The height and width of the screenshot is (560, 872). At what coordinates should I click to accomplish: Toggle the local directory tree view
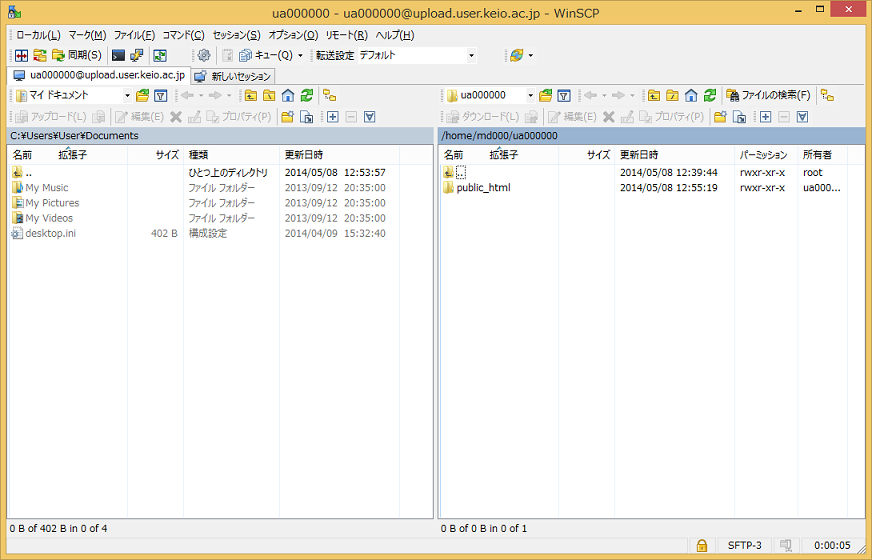[329, 96]
